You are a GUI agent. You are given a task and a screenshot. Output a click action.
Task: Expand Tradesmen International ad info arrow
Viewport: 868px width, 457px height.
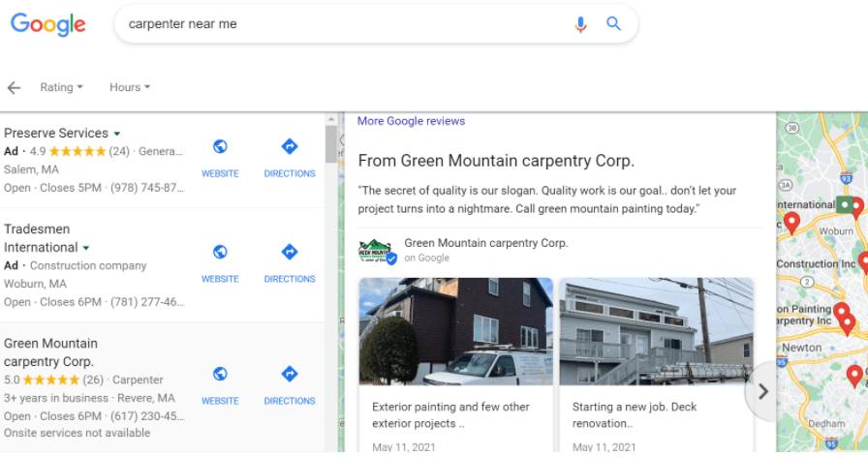86,249
